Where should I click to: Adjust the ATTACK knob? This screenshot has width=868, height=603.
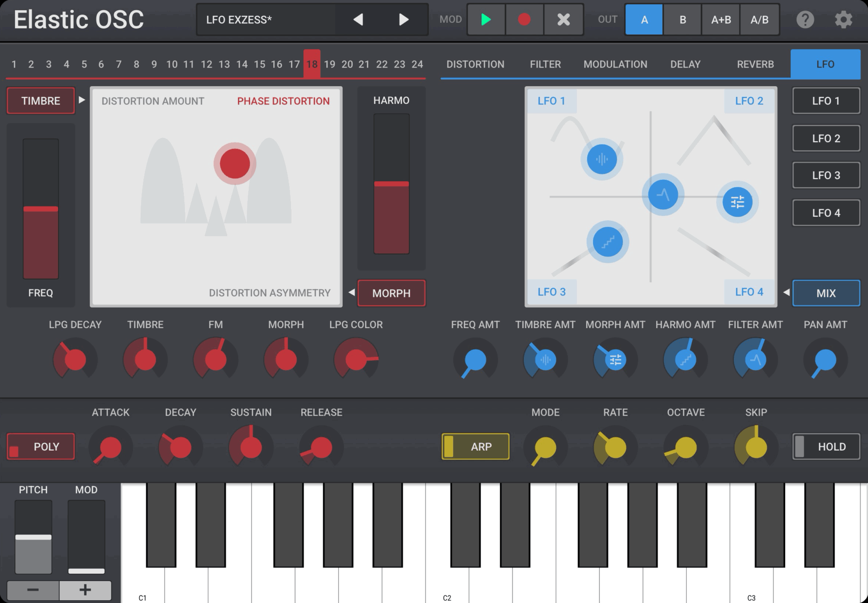[111, 447]
